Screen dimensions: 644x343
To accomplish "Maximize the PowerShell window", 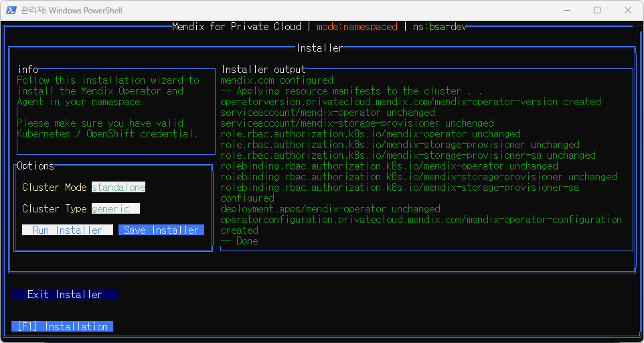I will (x=597, y=10).
